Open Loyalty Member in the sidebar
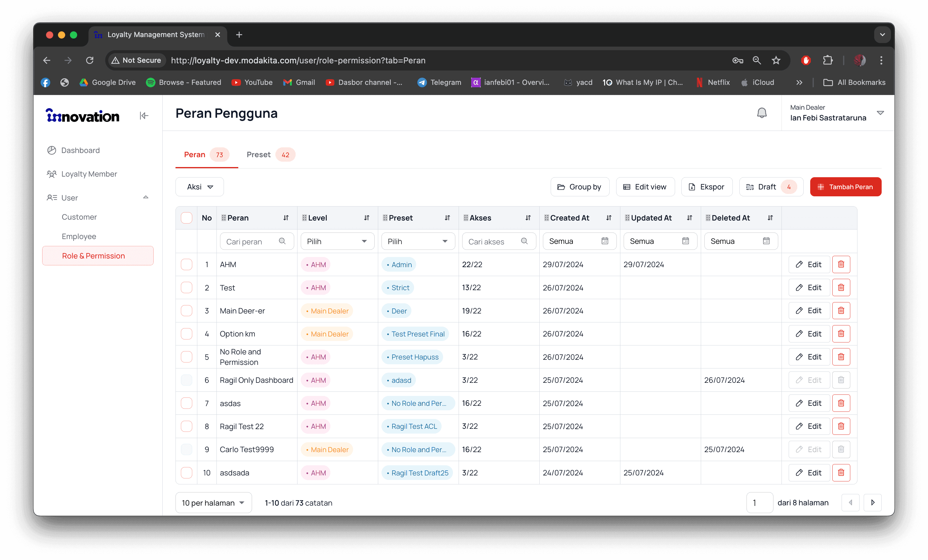The width and height of the screenshot is (928, 560). pyautogui.click(x=89, y=174)
